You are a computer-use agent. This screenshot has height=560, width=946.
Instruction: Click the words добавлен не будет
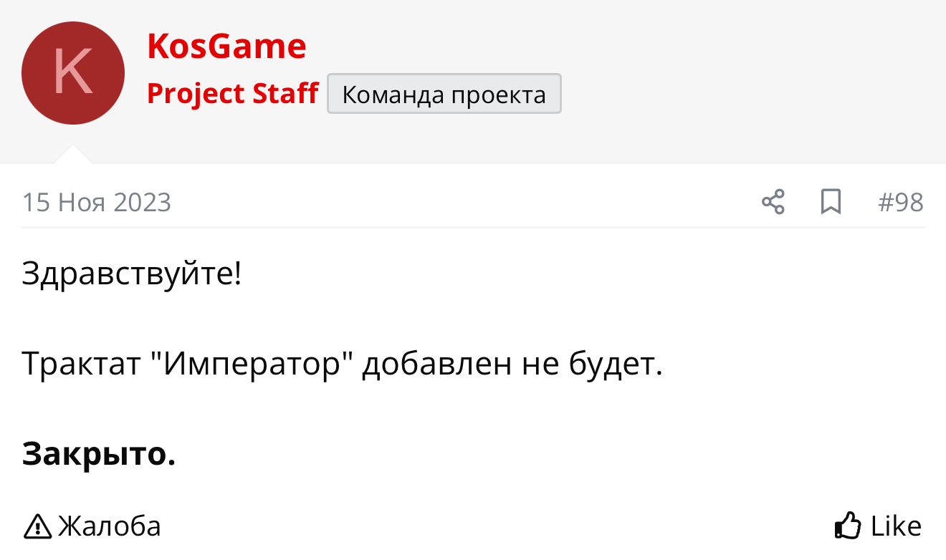(x=512, y=365)
